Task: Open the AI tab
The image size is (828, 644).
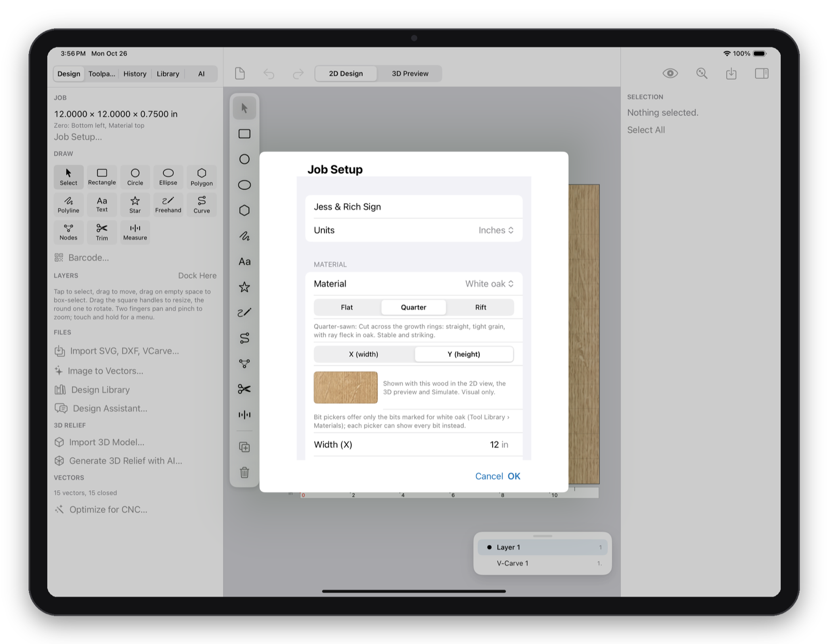Action: [201, 74]
